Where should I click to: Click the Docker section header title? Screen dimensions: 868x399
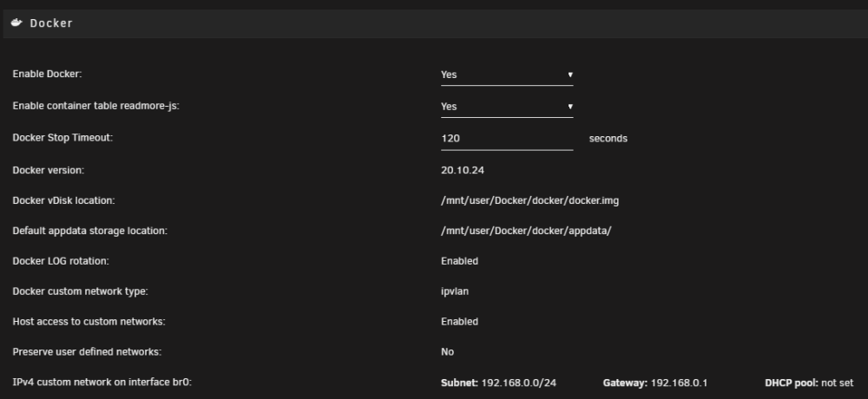click(51, 23)
